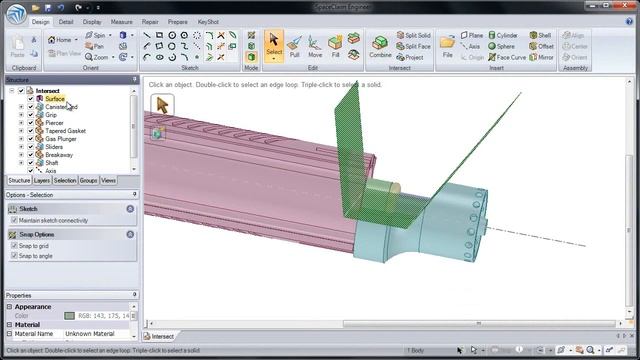This screenshot has height=360, width=640.
Task: Apply the Offset tool
Action: tap(541, 47)
